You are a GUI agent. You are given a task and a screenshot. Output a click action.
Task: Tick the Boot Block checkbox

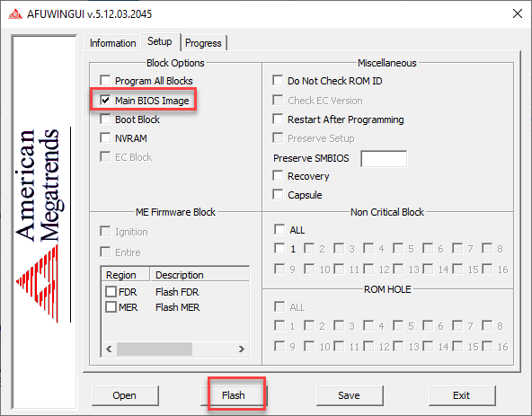(x=105, y=119)
